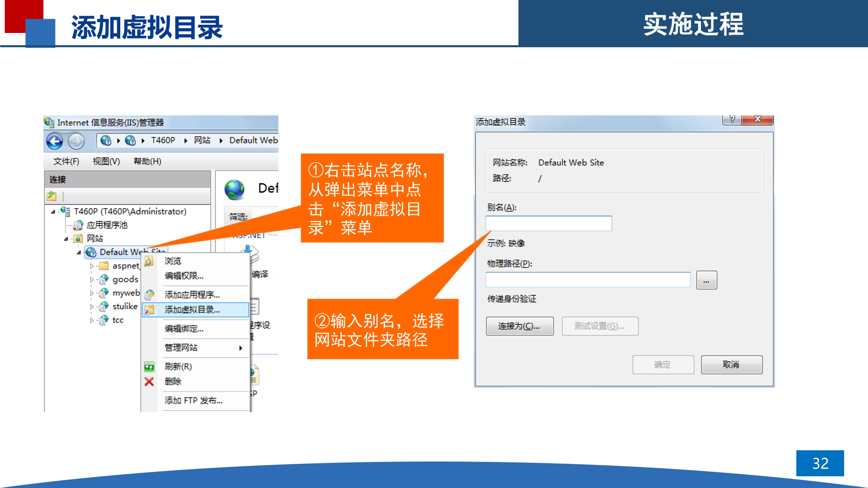Select the stulike tree item
Screen dimensions: 868x488
[125, 306]
